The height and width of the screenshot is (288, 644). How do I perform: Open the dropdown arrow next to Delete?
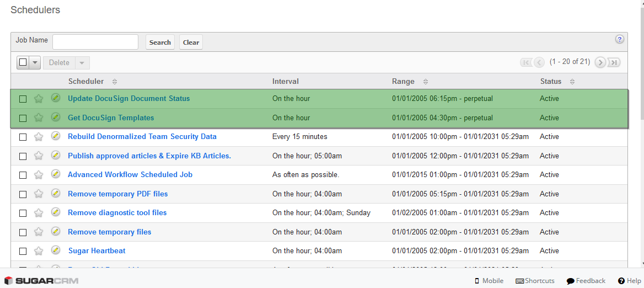tap(82, 63)
